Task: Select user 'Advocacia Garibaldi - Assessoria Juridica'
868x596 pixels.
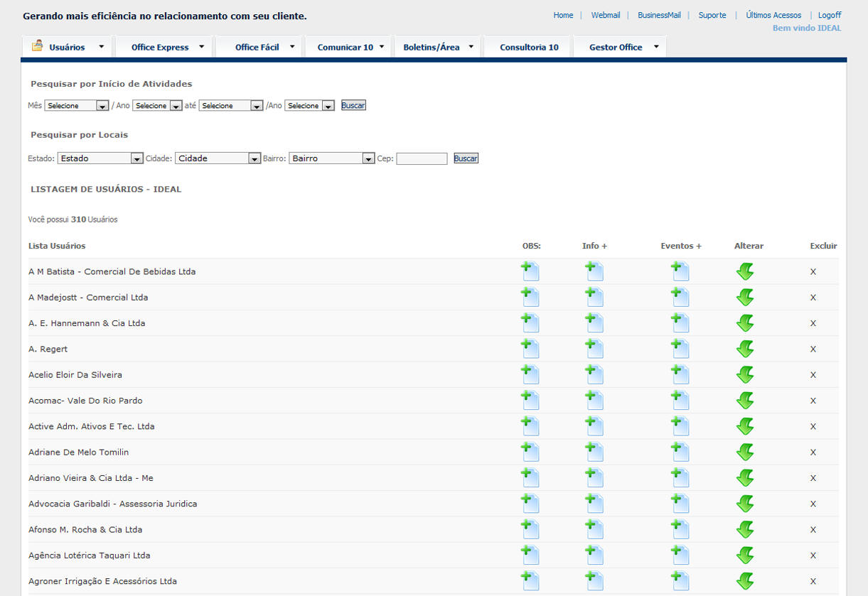Action: (113, 504)
